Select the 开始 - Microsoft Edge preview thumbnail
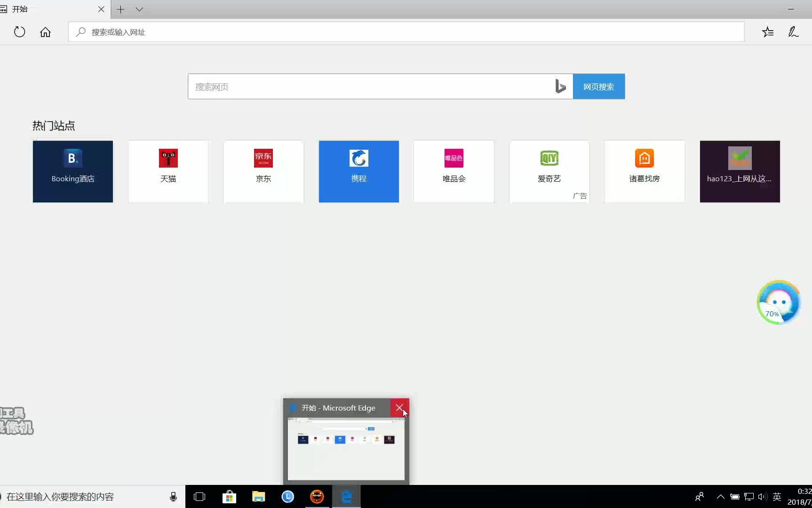 pyautogui.click(x=346, y=449)
